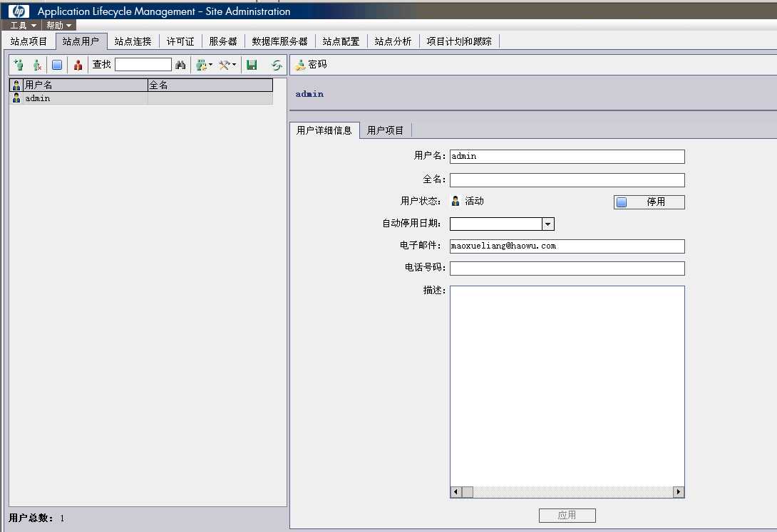The image size is (777, 532).
Task: Click the 用户总数 status text
Action: pos(36,518)
